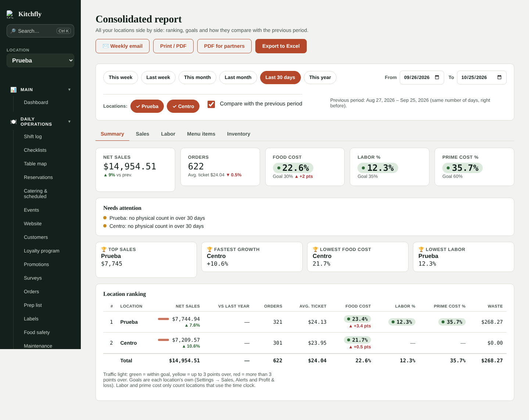The height and width of the screenshot is (420, 529).
Task: Open Orders in sidebar
Action: click(x=31, y=291)
